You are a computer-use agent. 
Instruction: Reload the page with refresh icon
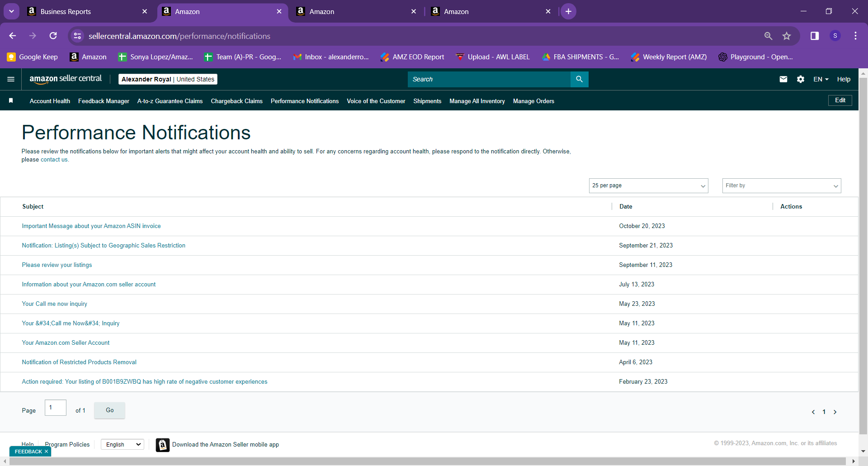[x=53, y=36]
